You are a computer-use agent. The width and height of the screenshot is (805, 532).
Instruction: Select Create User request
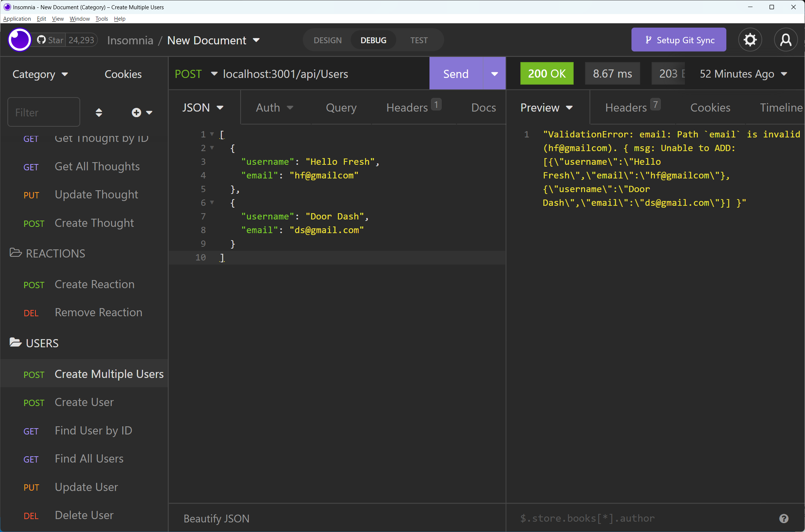point(84,402)
